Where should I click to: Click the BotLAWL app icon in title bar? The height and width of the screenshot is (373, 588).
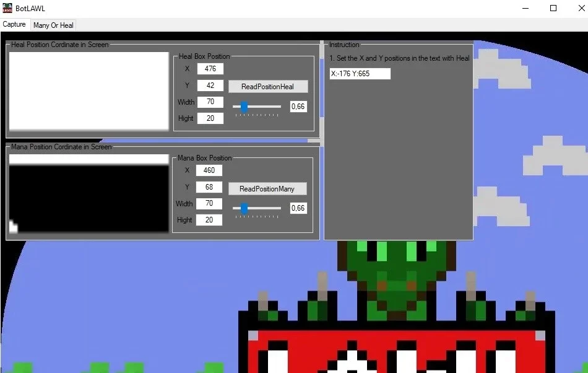7,8
